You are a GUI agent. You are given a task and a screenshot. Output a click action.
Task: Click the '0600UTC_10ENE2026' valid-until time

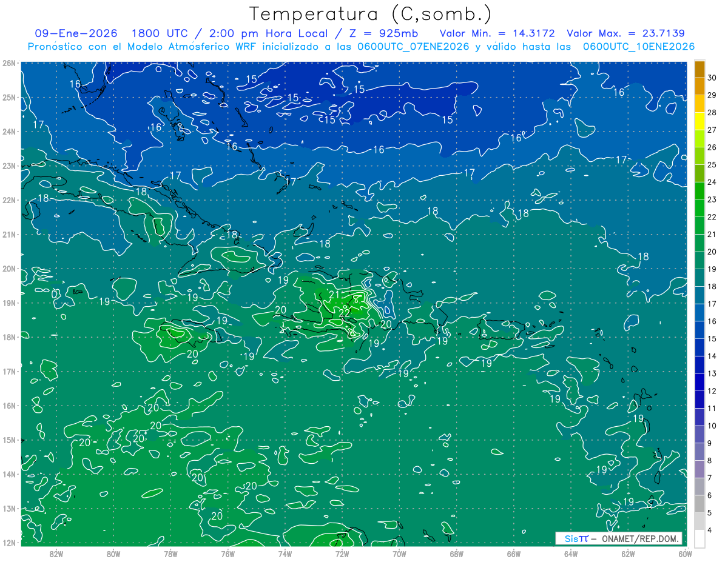(638, 47)
